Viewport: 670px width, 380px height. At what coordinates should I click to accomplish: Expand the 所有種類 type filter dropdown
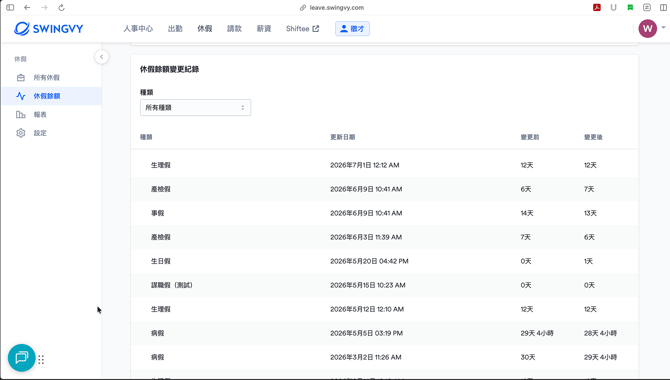tap(195, 108)
